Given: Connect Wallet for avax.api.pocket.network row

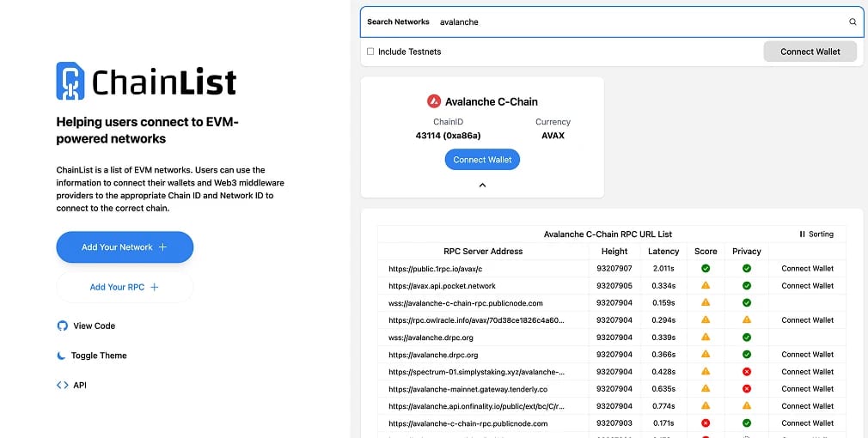Looking at the screenshot, I should point(808,285).
